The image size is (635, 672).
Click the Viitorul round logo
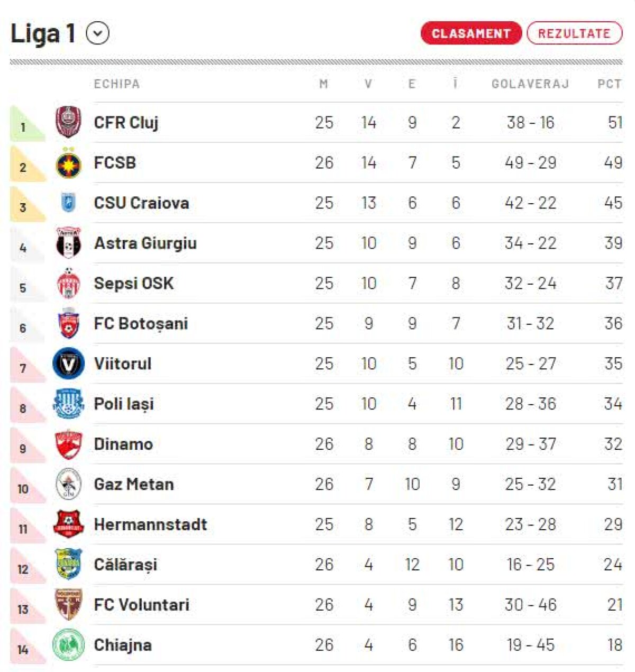point(68,364)
